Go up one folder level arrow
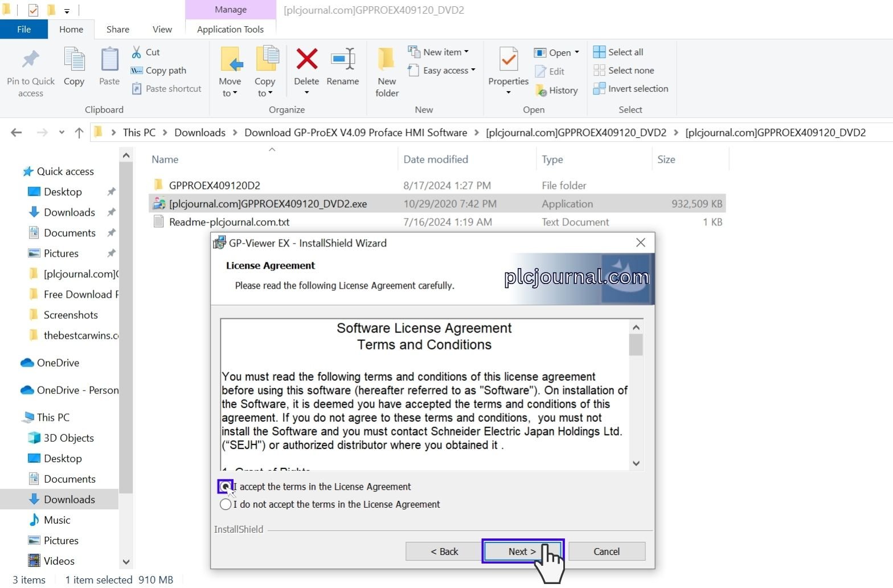Screen dimensions: 893x588 [79, 133]
